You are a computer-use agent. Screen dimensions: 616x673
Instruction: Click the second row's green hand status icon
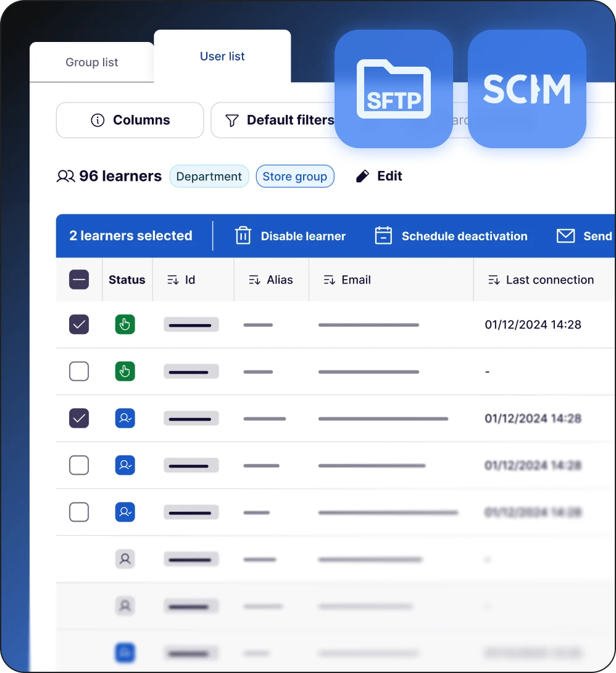(x=125, y=371)
